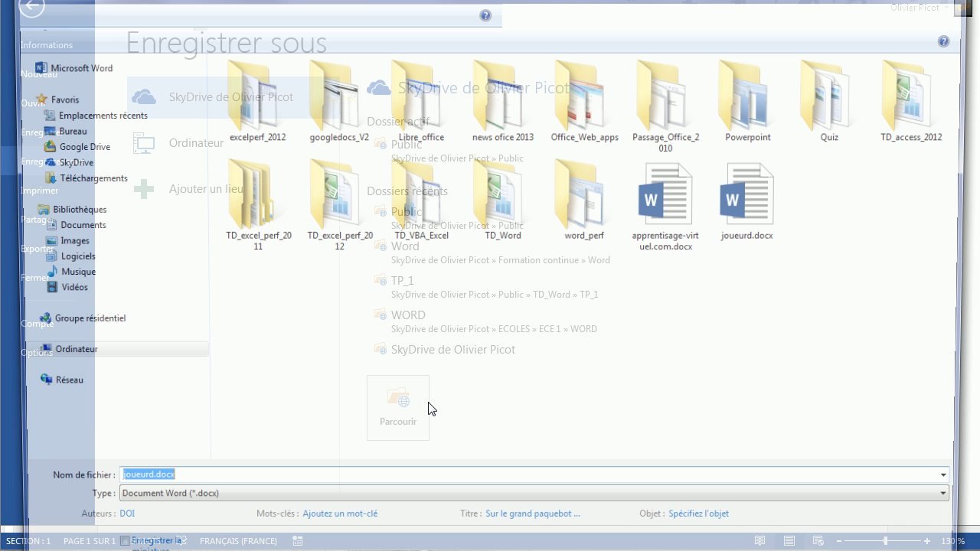Edit Titre Sur le grand paquebot
This screenshot has height=551, width=980.
tap(533, 514)
